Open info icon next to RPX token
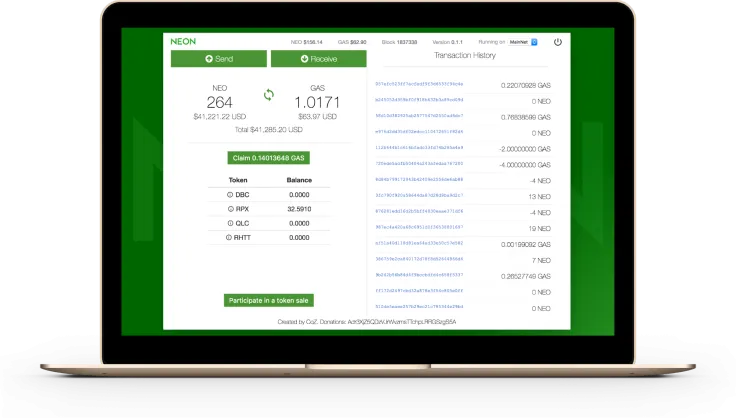This screenshot has width=736, height=418. [230, 209]
